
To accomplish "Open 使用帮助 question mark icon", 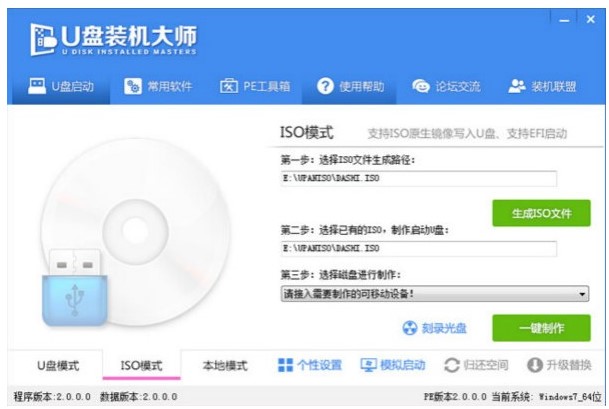I will pos(325,86).
